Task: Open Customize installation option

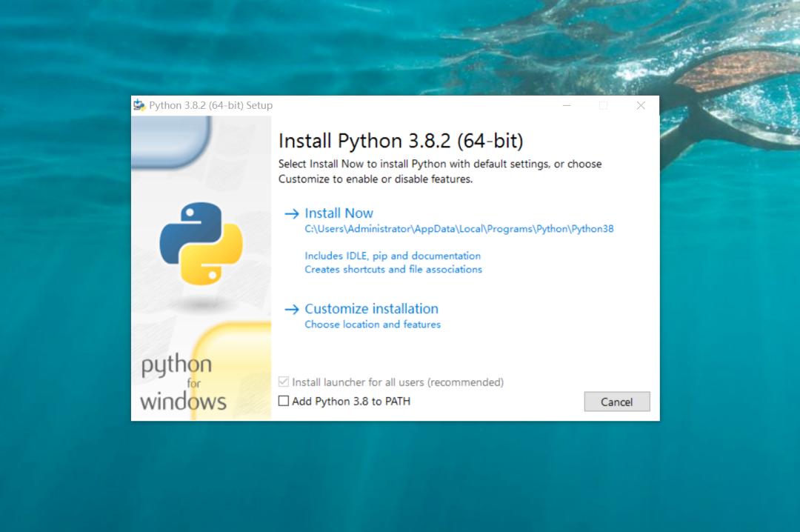Action: click(x=371, y=309)
